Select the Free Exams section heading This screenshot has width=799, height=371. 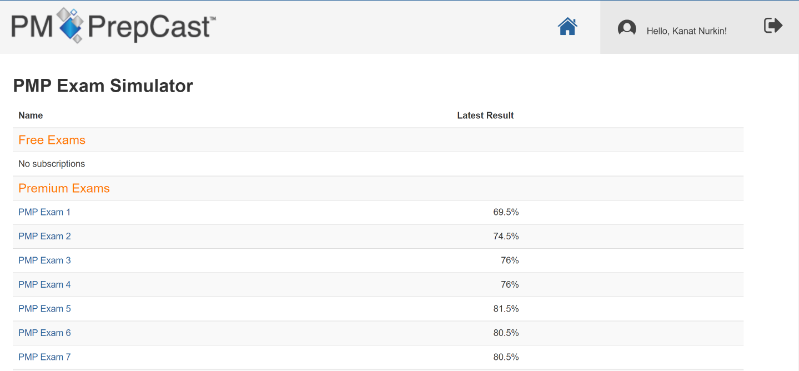pos(51,140)
